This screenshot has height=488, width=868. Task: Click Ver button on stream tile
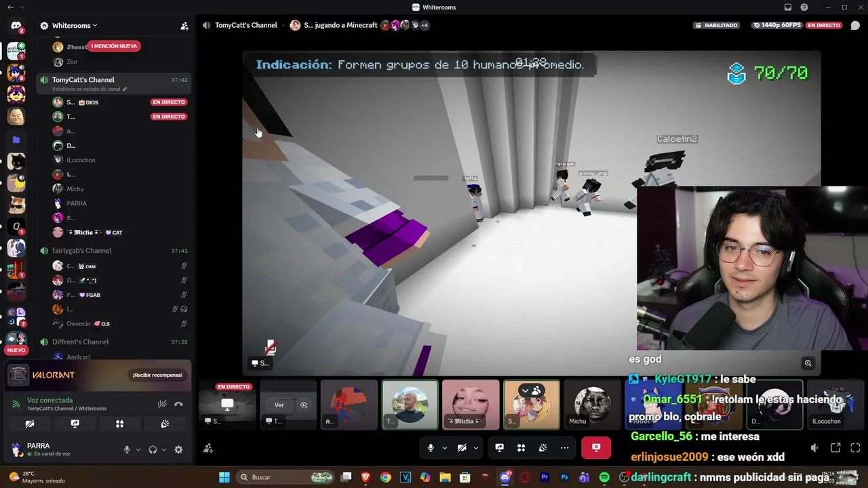click(279, 405)
